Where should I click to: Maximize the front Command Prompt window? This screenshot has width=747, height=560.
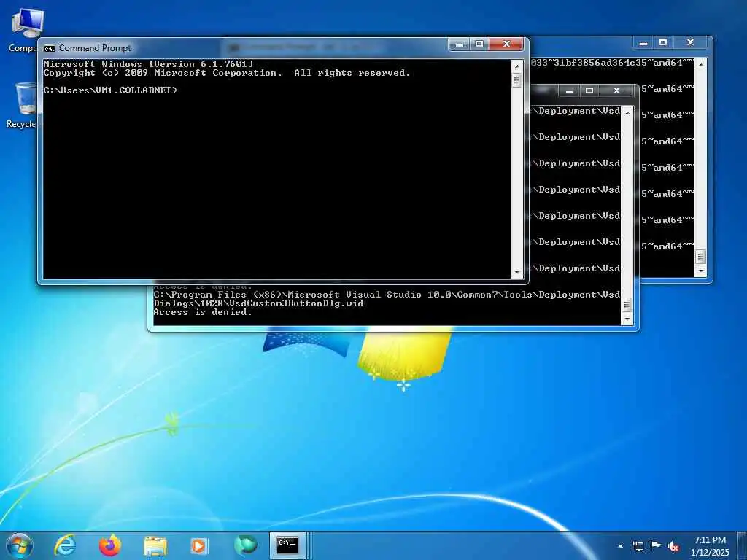click(479, 44)
